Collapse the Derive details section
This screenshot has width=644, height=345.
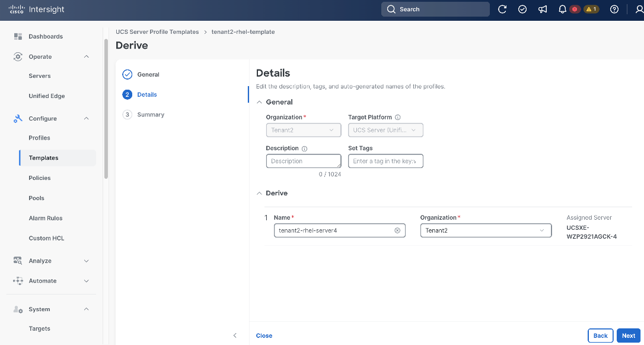259,193
